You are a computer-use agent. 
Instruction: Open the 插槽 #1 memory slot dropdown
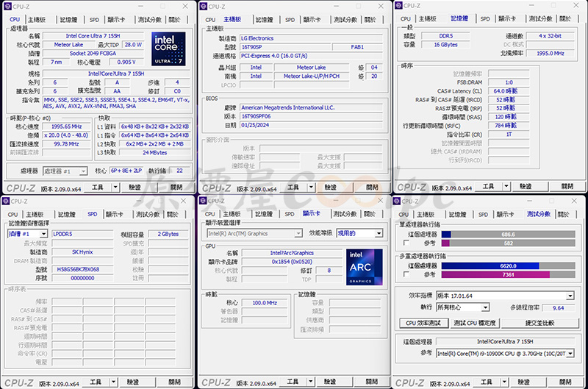[27, 234]
